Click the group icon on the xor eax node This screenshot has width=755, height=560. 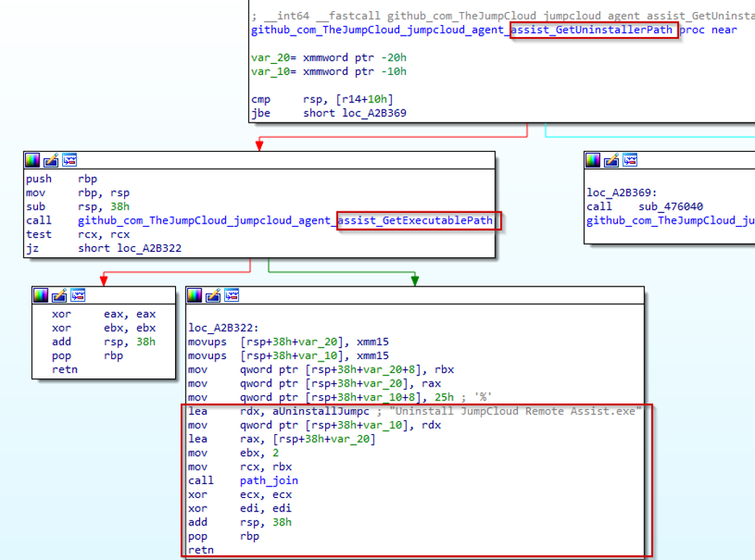[x=77, y=295]
